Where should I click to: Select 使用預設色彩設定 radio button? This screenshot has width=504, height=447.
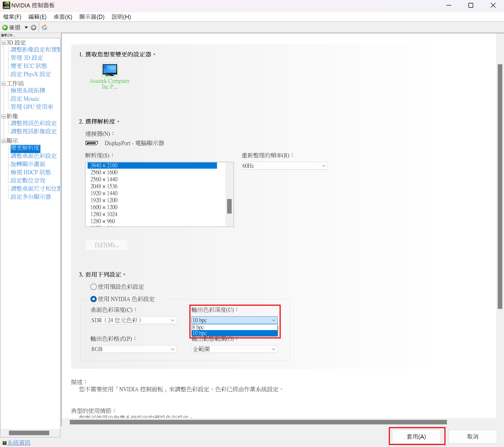coord(93,287)
